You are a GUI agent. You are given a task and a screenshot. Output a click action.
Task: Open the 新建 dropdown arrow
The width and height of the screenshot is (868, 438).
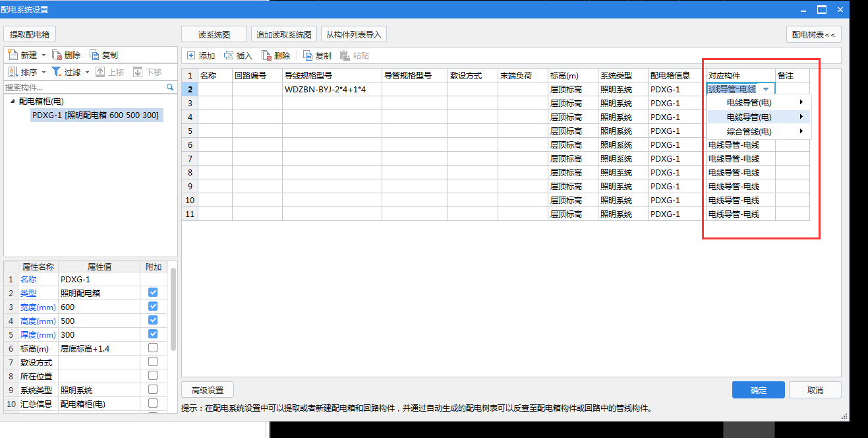pyautogui.click(x=43, y=55)
